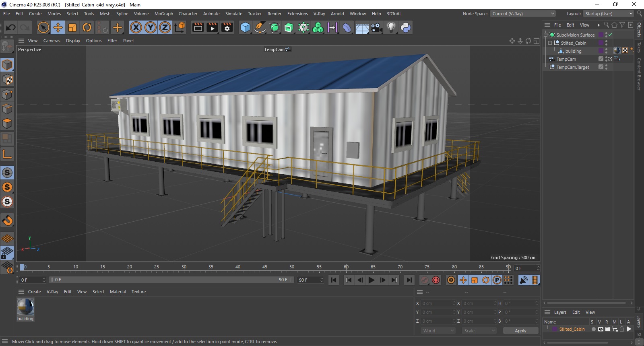Image resolution: width=644 pixels, height=346 pixels.
Task: Switch to Model mode in left sidebar
Action: (7, 65)
